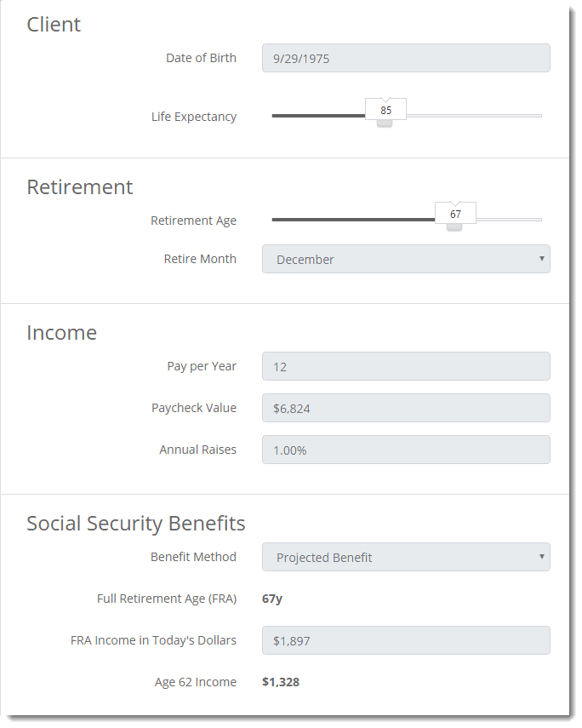Edit FRA Income in Today's Dollars field
Viewport: 582px width, 728px height.
click(406, 640)
